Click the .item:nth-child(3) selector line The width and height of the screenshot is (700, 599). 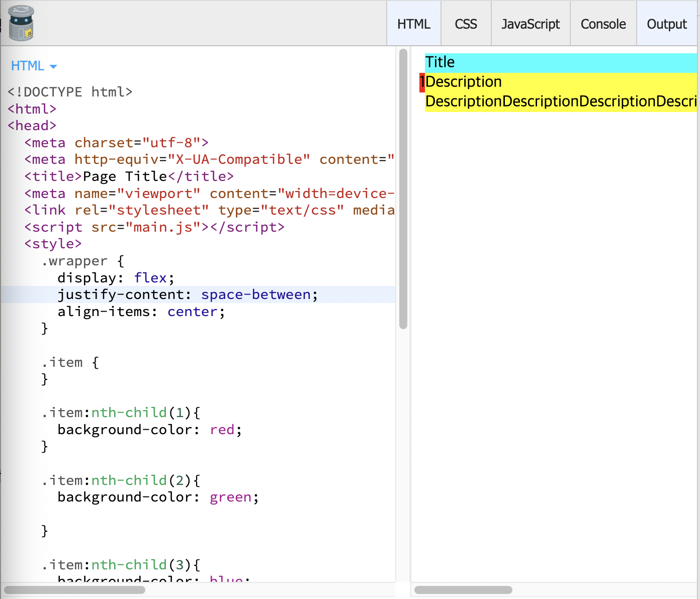coord(121,565)
